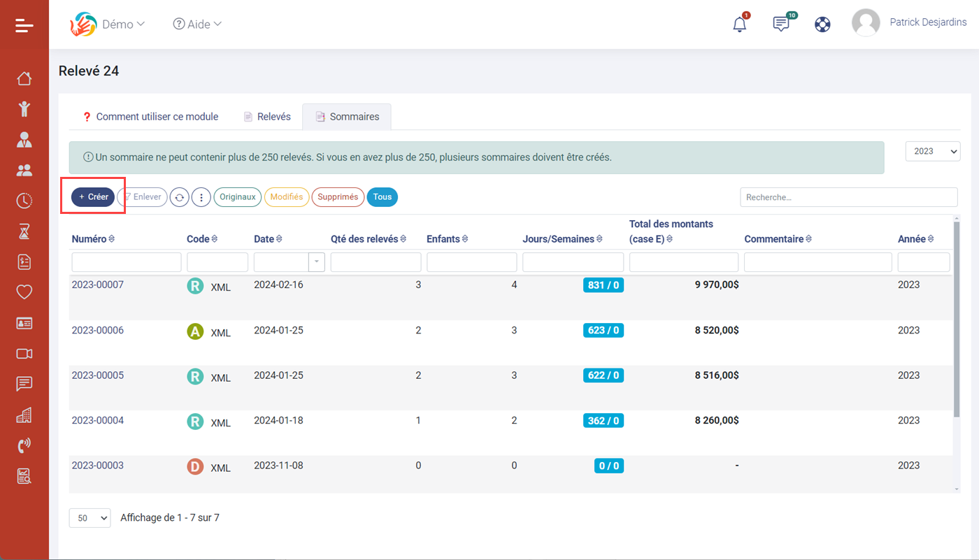This screenshot has height=560, width=979.
Task: Open the notifications bell
Action: (x=740, y=24)
